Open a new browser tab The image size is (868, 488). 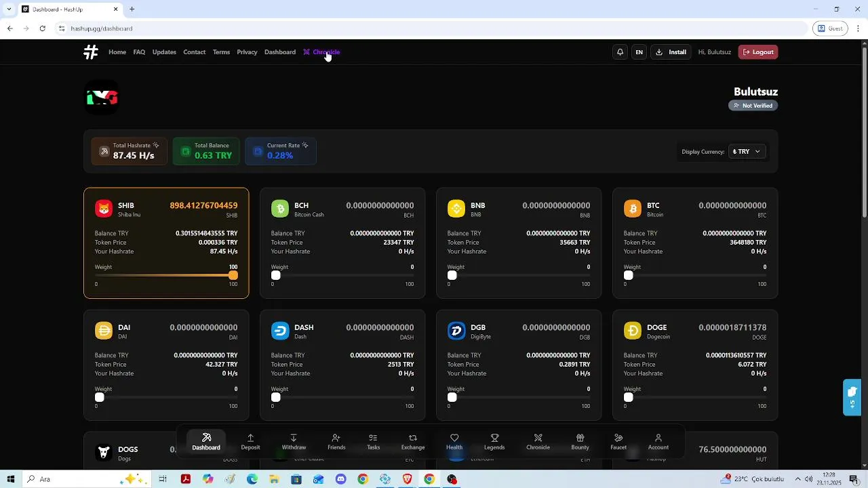click(x=132, y=9)
